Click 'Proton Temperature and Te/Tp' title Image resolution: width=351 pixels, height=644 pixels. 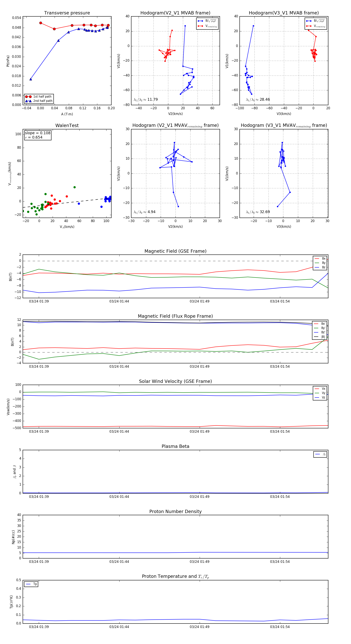pyautogui.click(x=175, y=576)
